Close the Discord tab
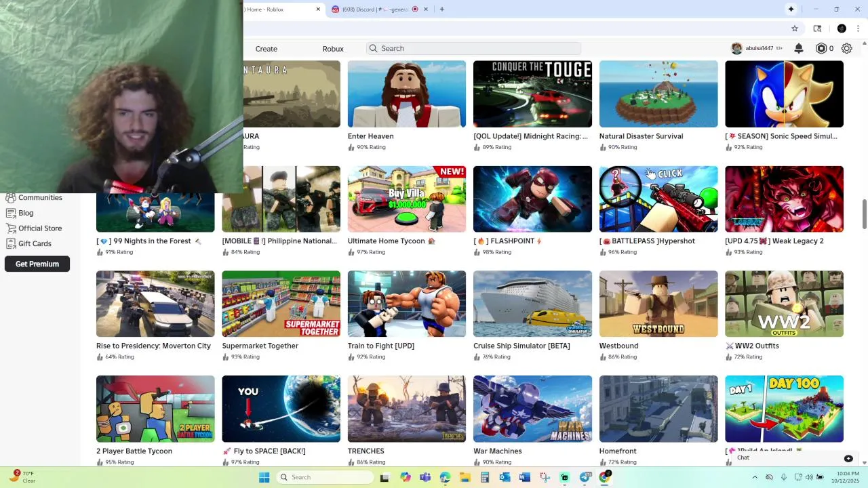868x488 pixels. tap(426, 9)
